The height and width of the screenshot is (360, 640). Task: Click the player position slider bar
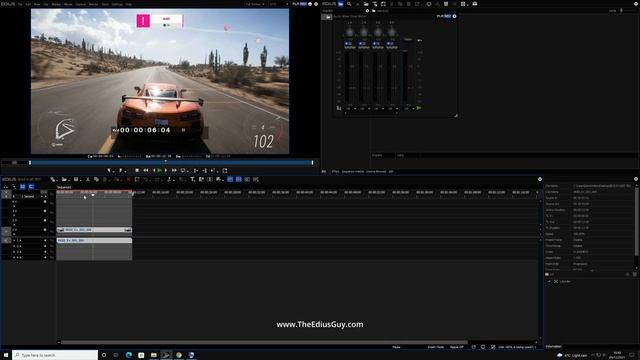pos(171,162)
